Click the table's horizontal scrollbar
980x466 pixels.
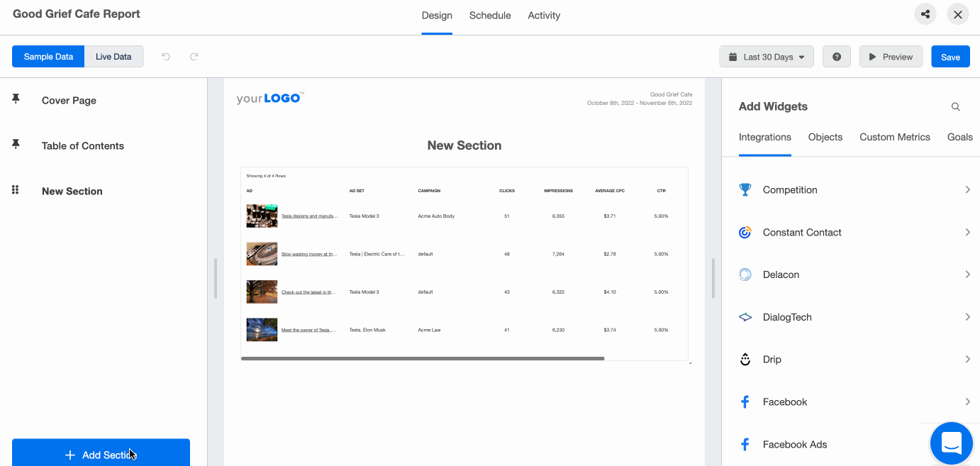click(423, 359)
